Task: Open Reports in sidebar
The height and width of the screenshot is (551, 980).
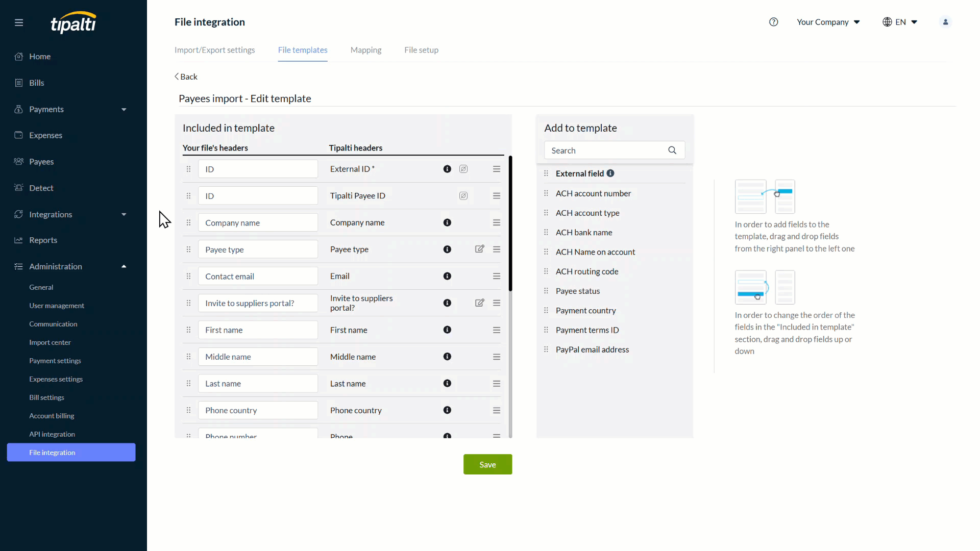Action: tap(43, 240)
